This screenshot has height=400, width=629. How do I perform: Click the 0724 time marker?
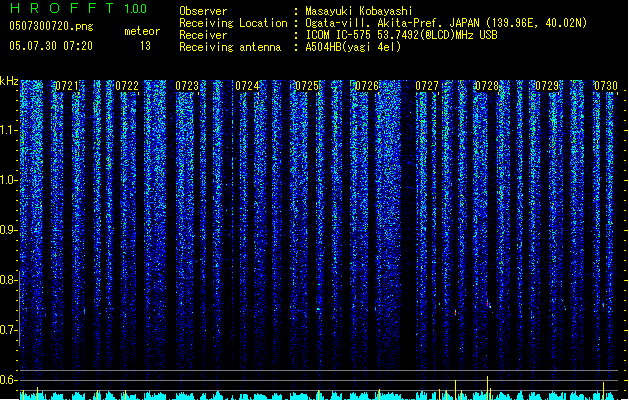pos(247,86)
